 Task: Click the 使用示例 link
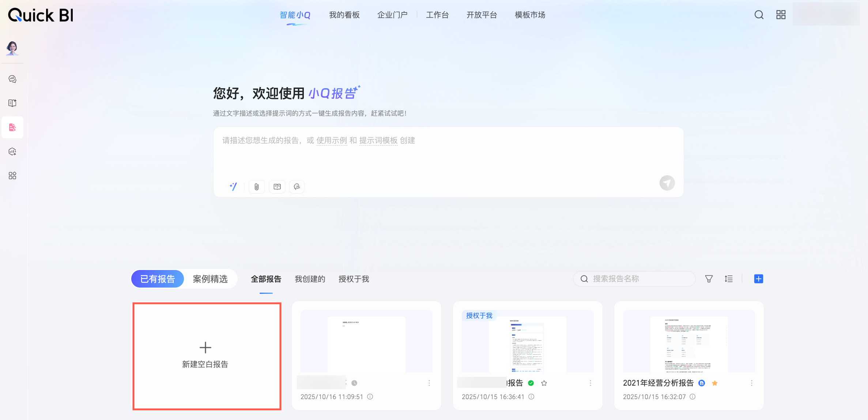pyautogui.click(x=331, y=140)
